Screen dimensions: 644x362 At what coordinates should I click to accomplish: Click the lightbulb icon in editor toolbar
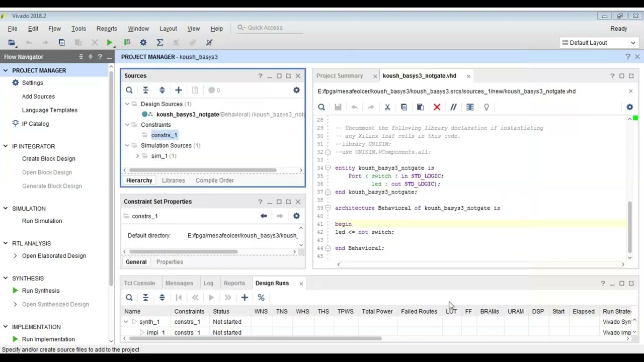[487, 107]
